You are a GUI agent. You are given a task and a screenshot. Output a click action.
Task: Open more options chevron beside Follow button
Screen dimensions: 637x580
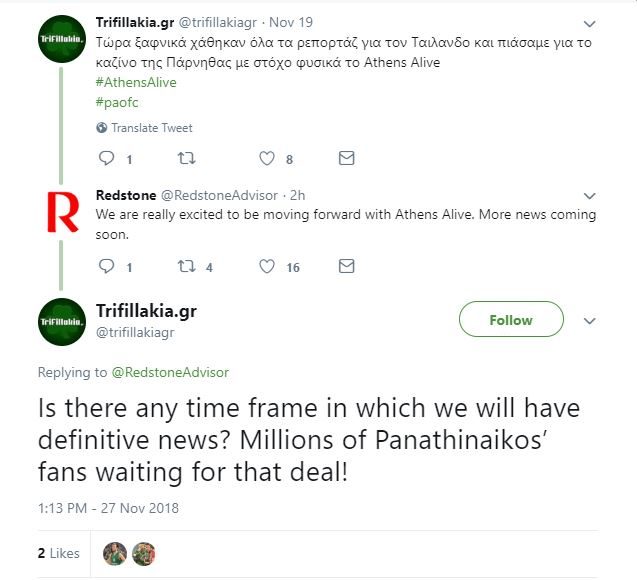point(590,321)
